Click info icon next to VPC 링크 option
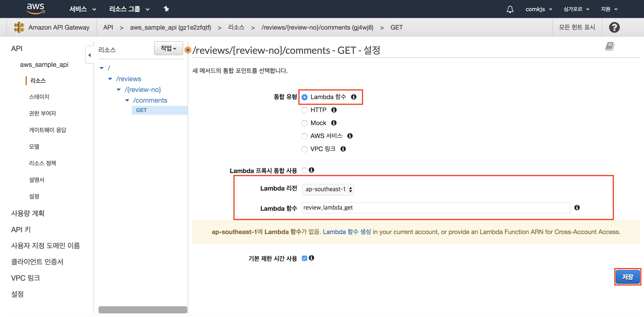Screen dimensions: 644x317 tap(343, 149)
